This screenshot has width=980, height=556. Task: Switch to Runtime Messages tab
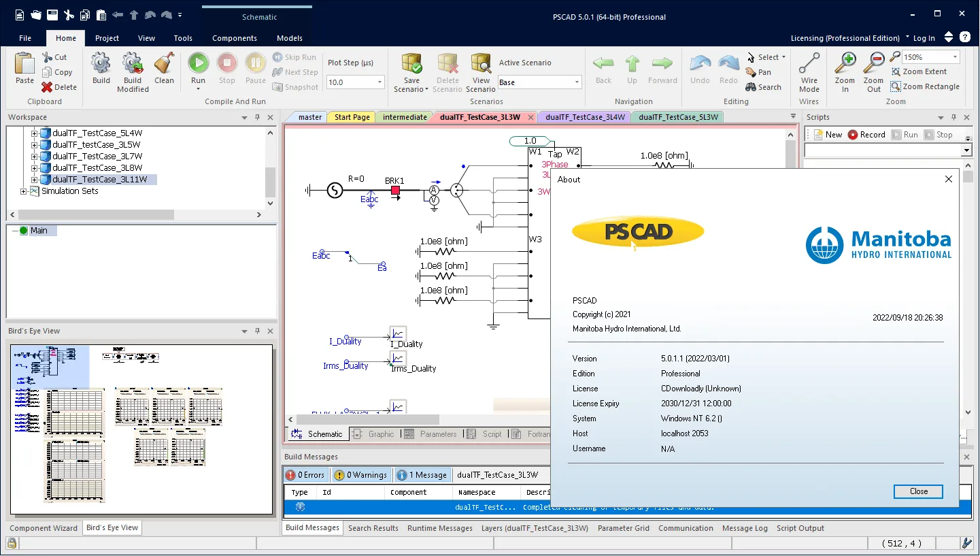pyautogui.click(x=439, y=528)
